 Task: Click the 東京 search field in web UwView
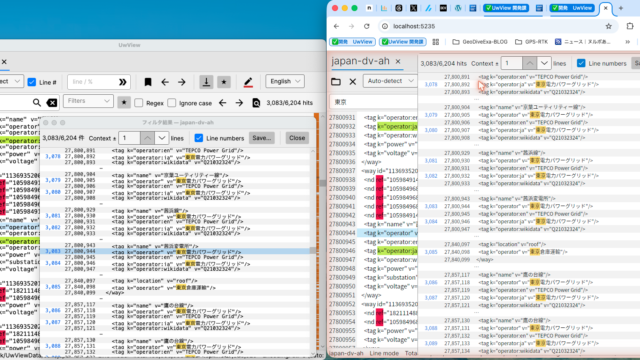point(373,102)
